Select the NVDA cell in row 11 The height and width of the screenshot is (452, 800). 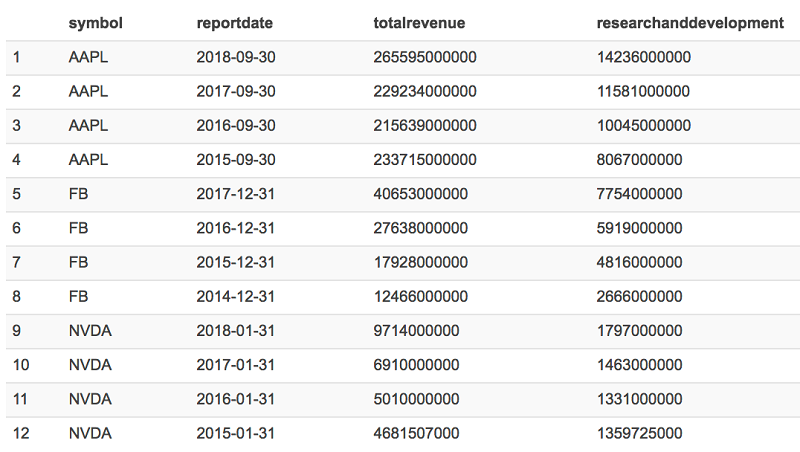coord(90,399)
